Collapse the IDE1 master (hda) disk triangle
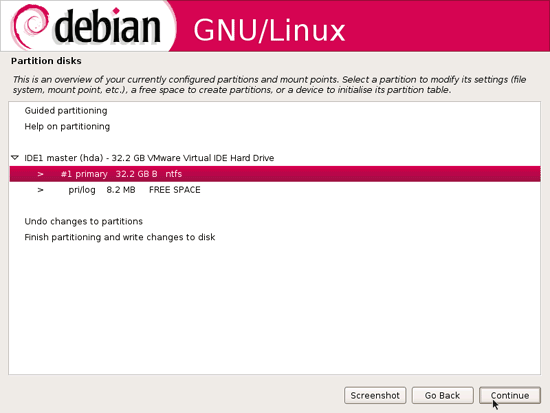This screenshot has width=550, height=413. tap(15, 158)
